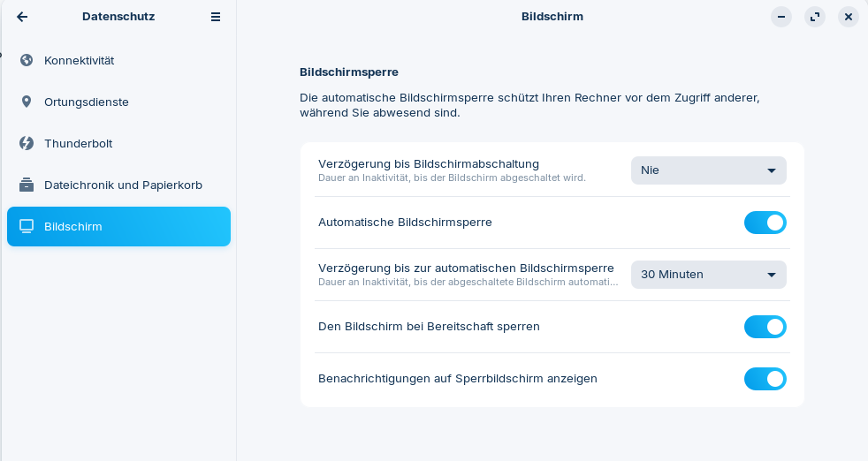868x461 pixels.
Task: Close the settings window
Action: tap(848, 17)
